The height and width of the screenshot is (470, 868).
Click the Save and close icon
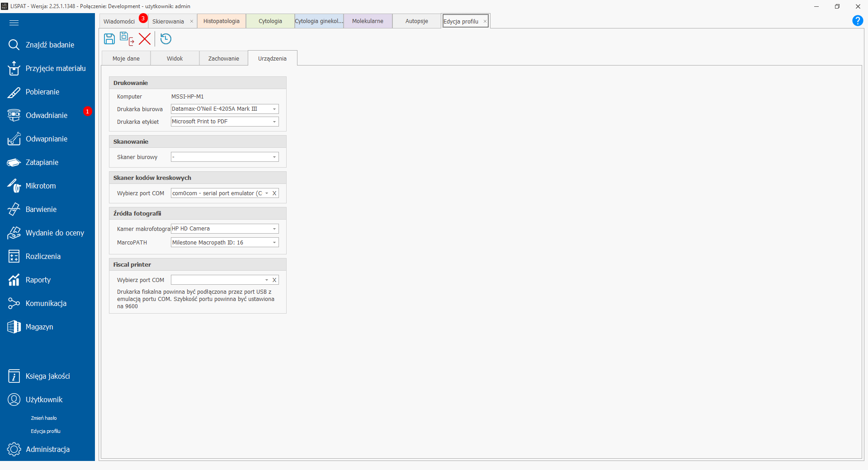point(127,39)
